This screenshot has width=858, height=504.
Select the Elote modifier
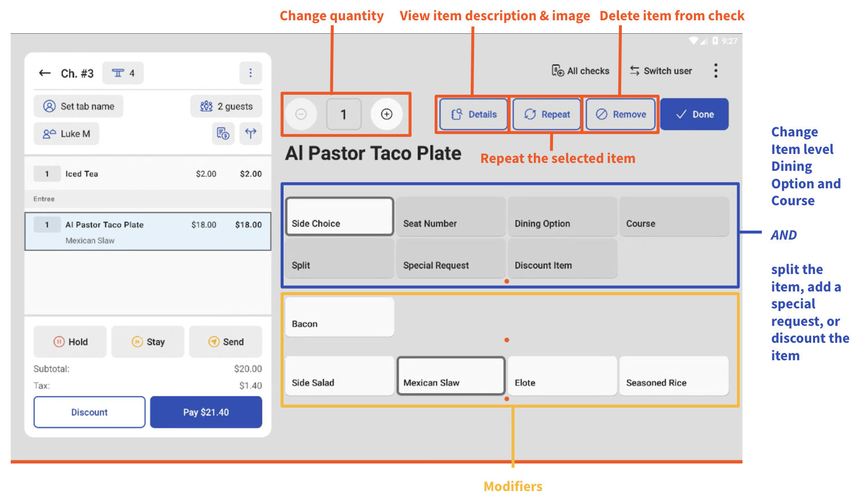561,376
